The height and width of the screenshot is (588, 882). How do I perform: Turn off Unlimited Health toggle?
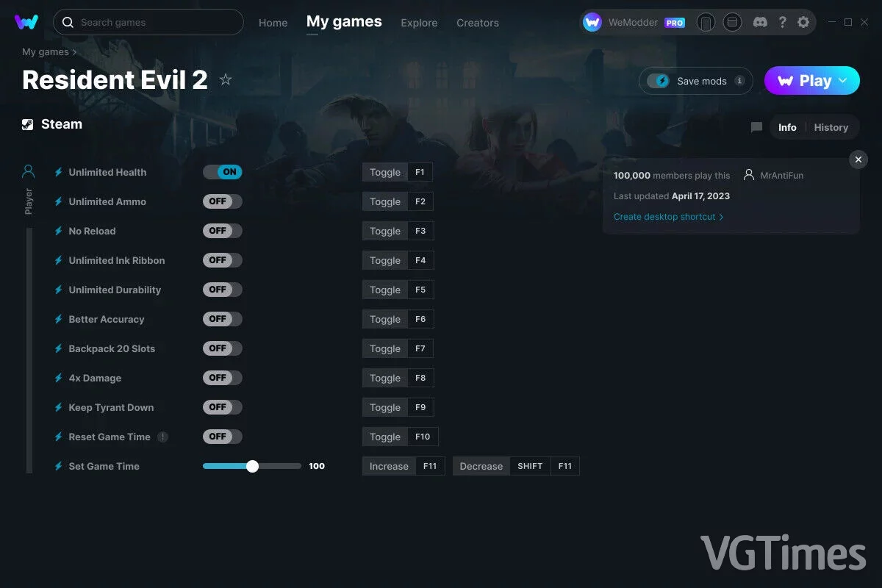tap(223, 172)
